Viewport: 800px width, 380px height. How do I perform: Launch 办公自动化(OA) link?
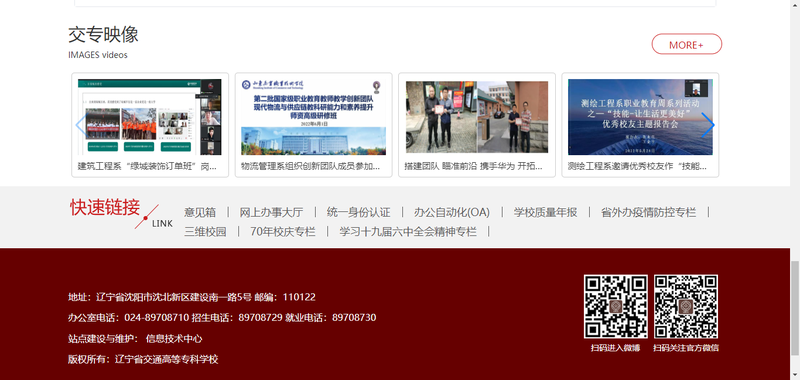click(452, 212)
